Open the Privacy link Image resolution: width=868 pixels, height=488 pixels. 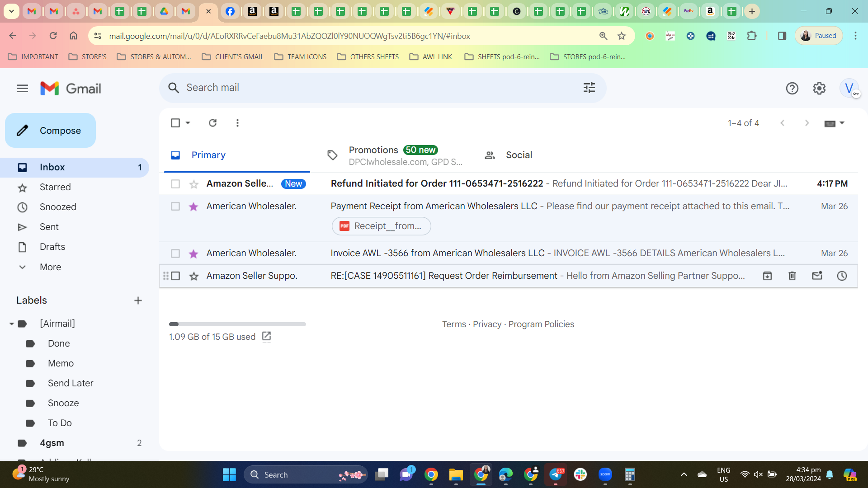tap(487, 324)
